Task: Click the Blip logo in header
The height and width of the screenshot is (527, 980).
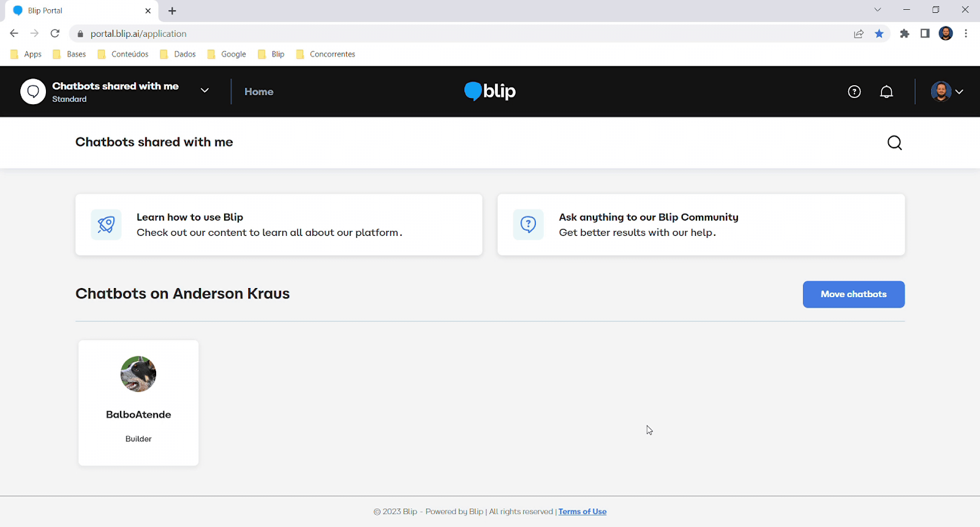Action: 490,91
